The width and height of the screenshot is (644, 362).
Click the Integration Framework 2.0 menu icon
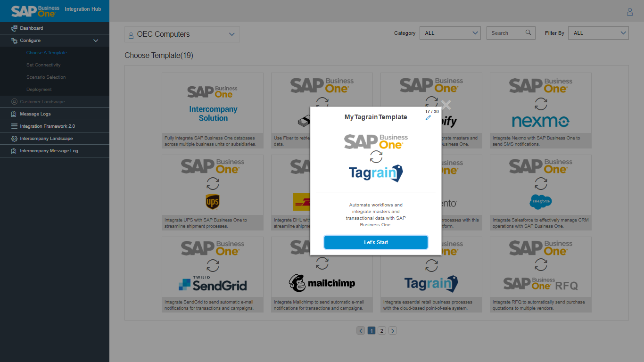click(x=14, y=126)
